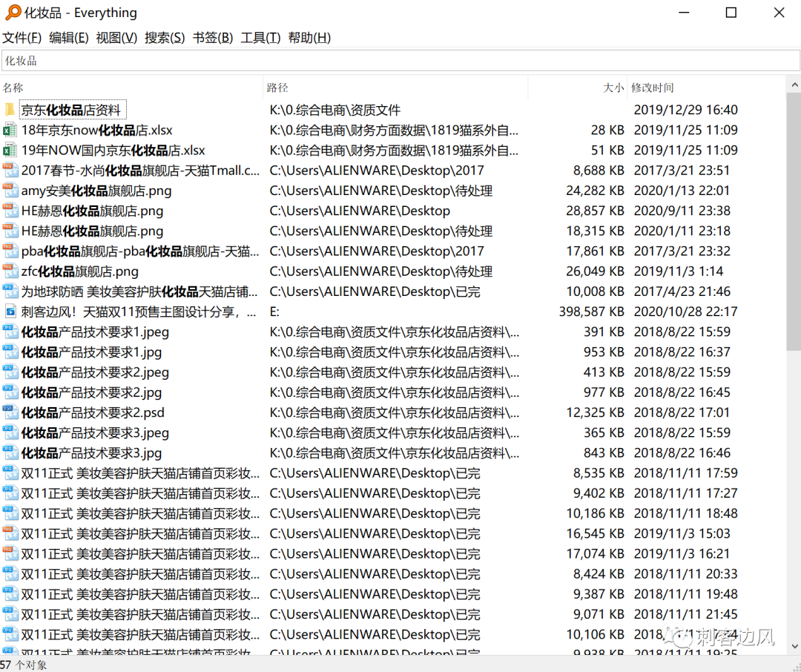Screen dimensions: 801x672
Task: Click the PNG icon of HE赫恩化妆品旗舰店.png sized 18,315 KB
Action: [x=10, y=231]
